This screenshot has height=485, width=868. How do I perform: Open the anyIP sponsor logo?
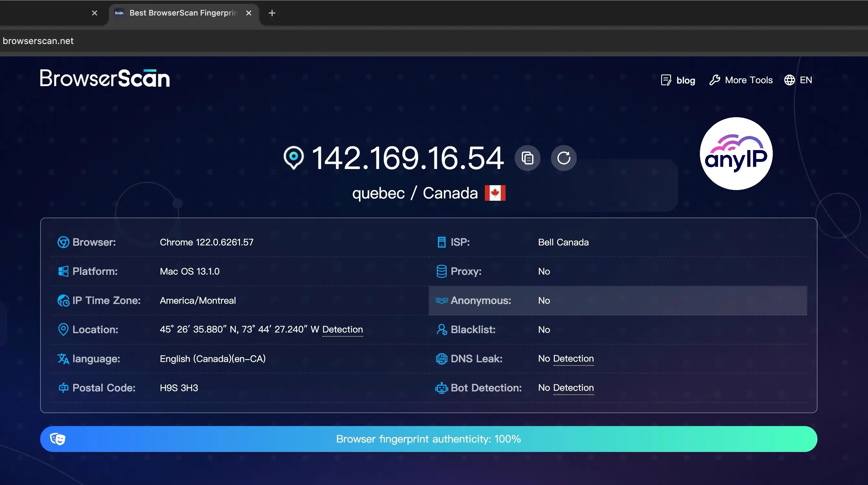(736, 153)
